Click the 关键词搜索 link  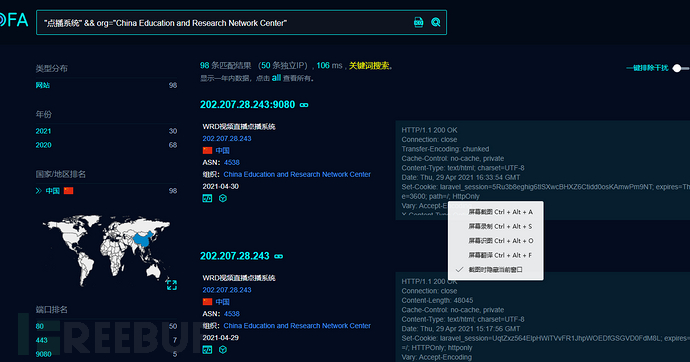click(x=369, y=66)
